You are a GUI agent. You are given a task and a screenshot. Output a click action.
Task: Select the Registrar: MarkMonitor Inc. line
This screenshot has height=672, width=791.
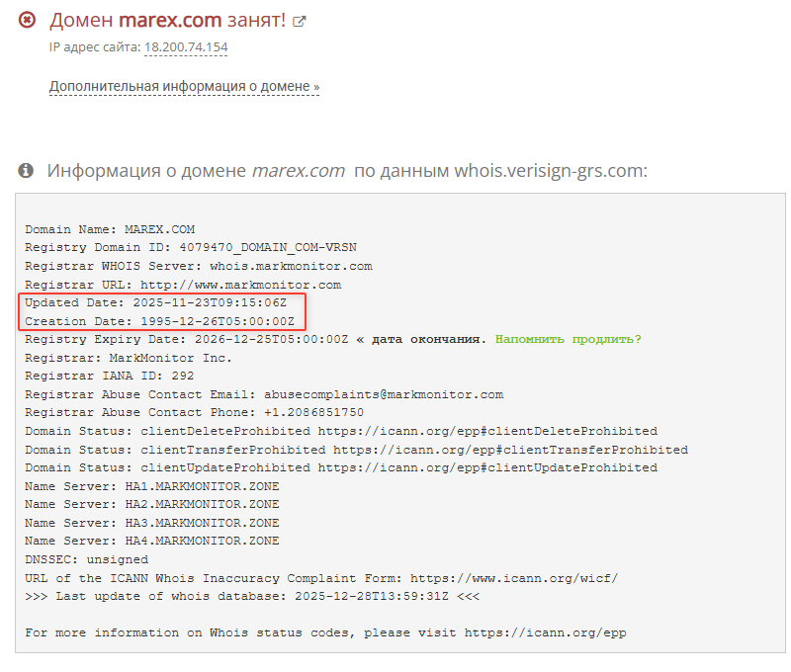point(129,358)
